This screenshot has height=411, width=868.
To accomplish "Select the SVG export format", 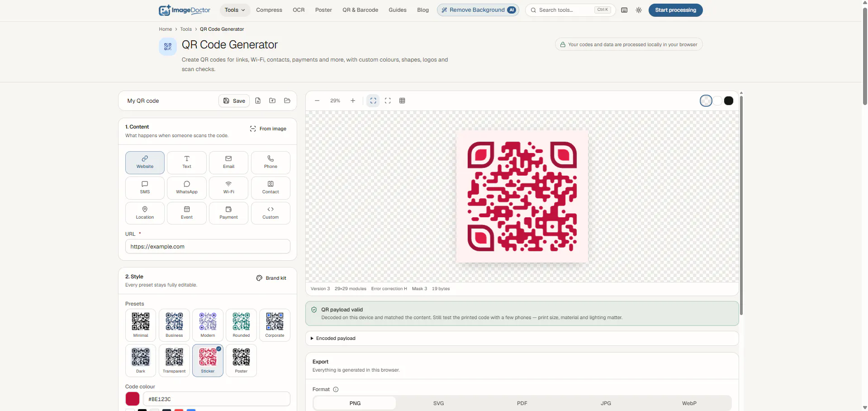I will click(x=438, y=403).
